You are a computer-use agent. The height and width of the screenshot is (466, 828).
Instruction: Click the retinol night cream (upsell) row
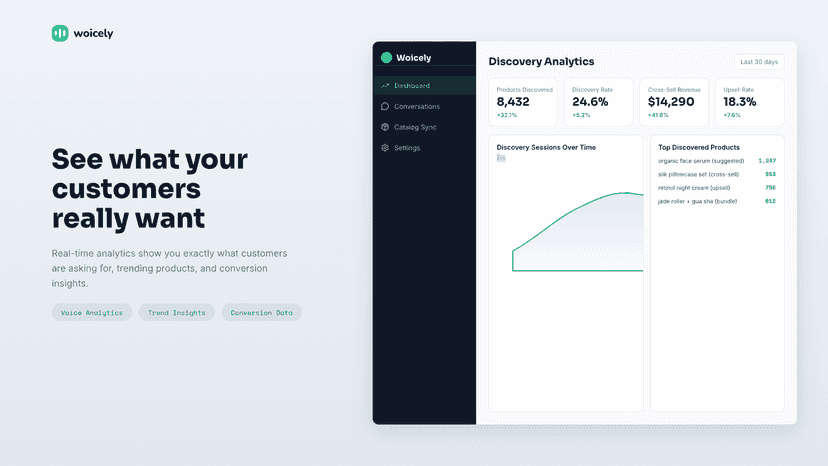(717, 188)
